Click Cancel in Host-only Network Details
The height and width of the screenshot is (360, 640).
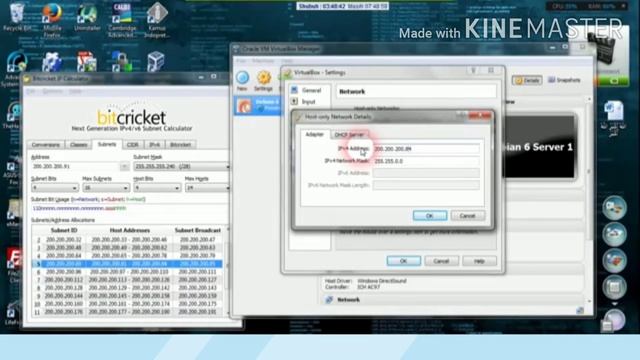pyautogui.click(x=468, y=216)
